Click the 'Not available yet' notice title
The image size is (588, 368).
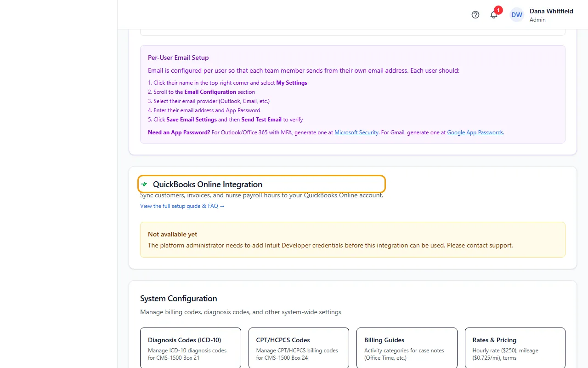click(173, 234)
